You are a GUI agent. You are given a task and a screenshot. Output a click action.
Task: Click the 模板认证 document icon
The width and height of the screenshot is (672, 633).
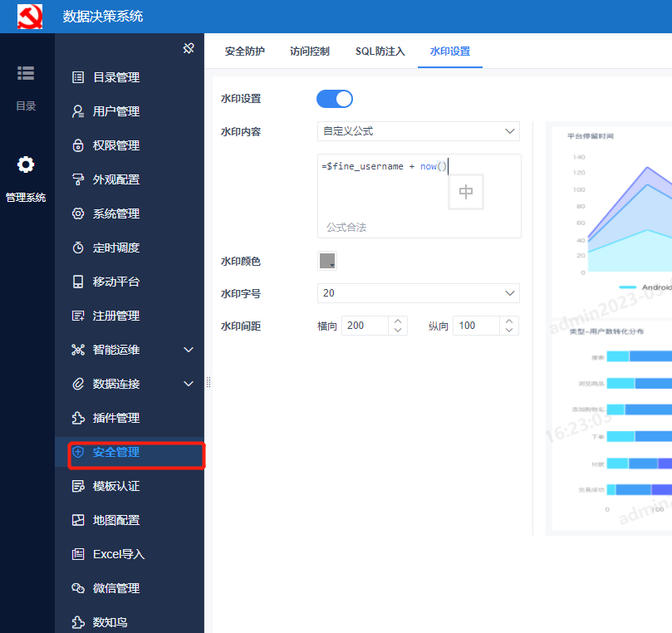78,486
